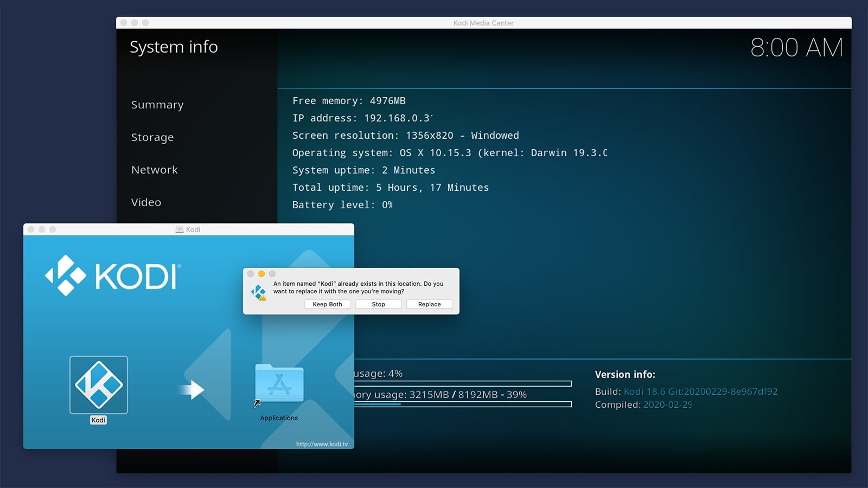Viewport: 868px width, 488px height.
Task: Click the System info heading
Action: (x=174, y=47)
